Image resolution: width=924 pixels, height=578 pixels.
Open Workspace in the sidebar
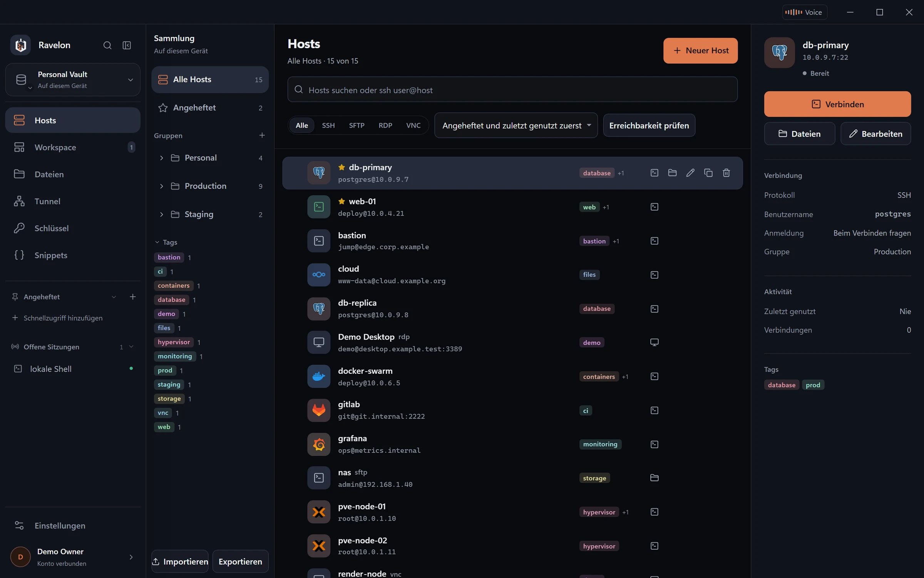point(73,147)
